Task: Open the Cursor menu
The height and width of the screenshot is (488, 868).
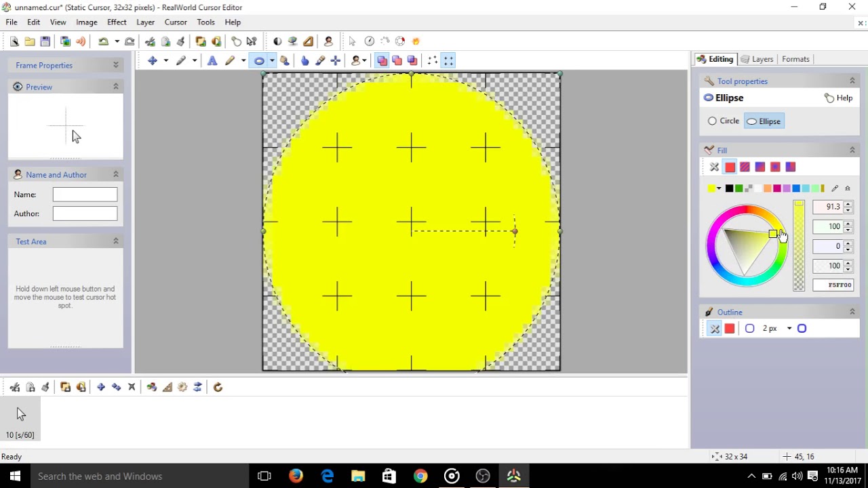Action: click(176, 22)
